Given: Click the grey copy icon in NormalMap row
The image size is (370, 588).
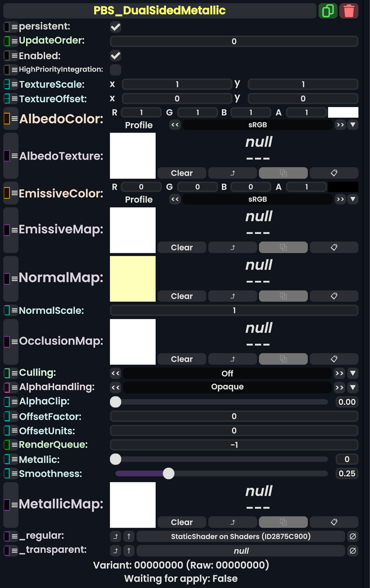Looking at the screenshot, I should (283, 296).
